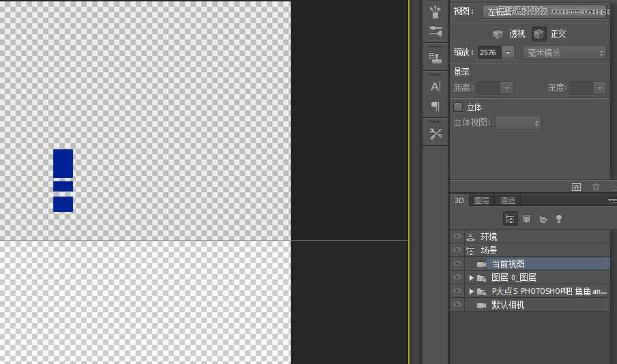Expand the 图层 0_图层 tree item
617x364 pixels.
pyautogui.click(x=471, y=278)
